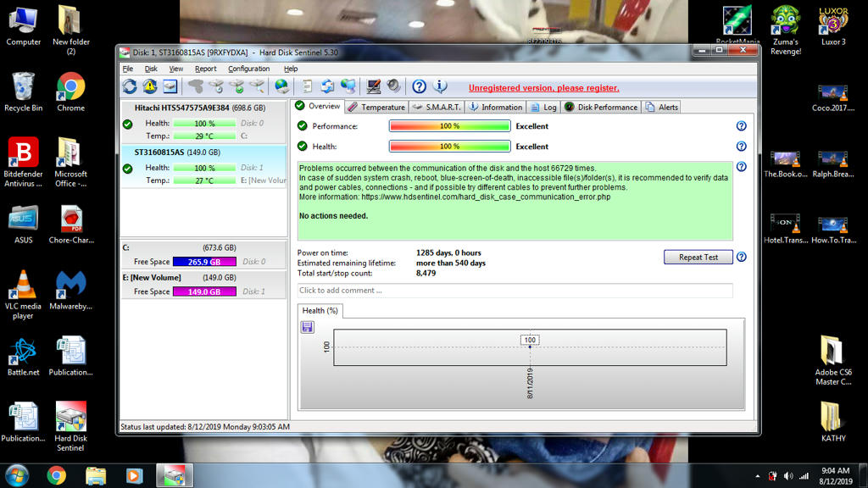Click the disk panel toolbar icon
This screenshot has width=868, height=488.
pos(170,86)
